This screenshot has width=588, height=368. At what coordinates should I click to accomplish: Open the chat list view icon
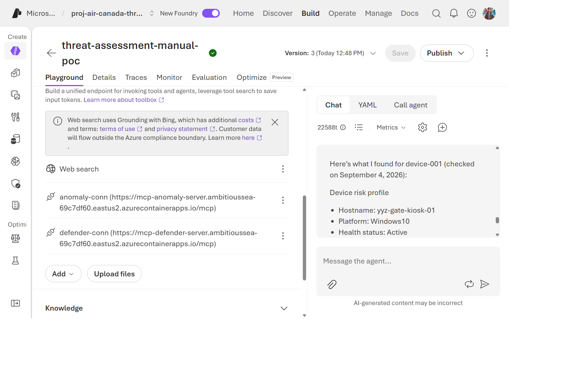(359, 127)
